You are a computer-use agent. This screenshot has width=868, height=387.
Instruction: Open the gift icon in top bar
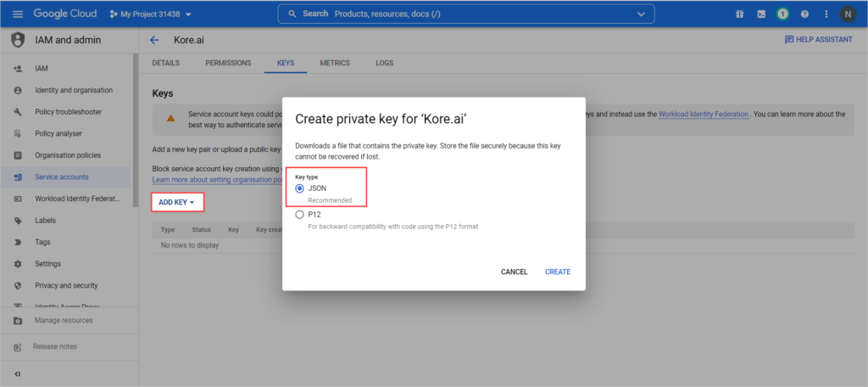[739, 14]
